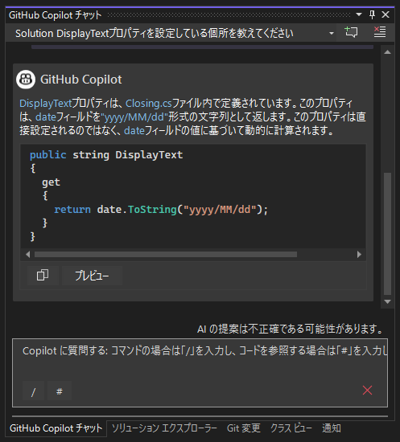
Task: Click the red X cancel icon
Action: 367,390
